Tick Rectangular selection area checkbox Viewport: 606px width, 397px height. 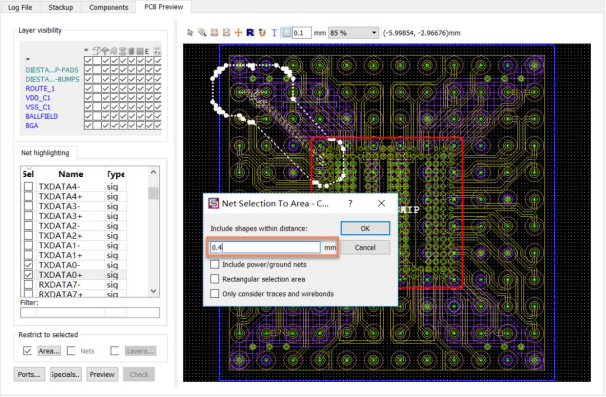(214, 279)
